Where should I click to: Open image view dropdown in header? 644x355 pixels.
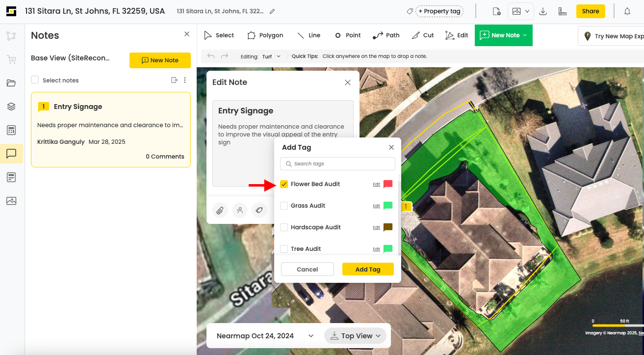coord(520,11)
